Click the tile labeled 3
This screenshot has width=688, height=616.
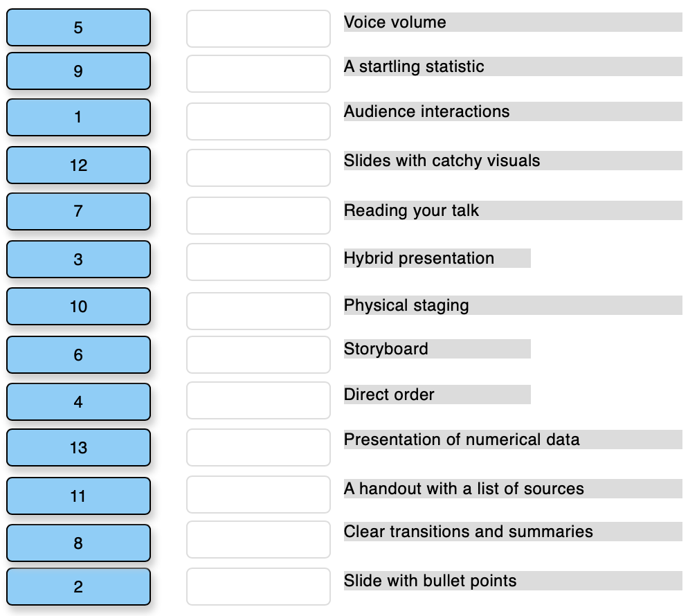78,260
